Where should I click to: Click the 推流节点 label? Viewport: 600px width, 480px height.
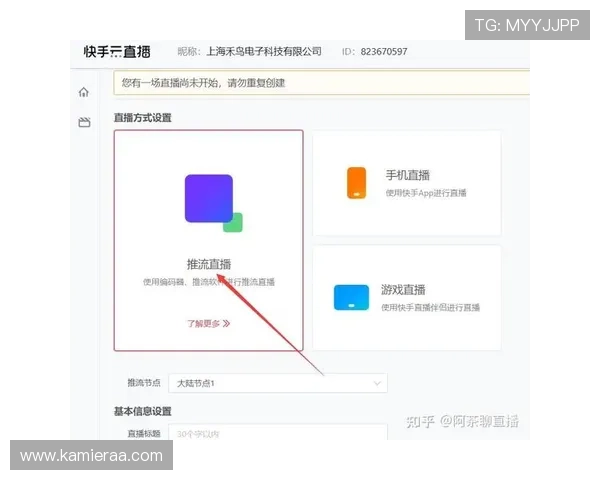coord(144,383)
